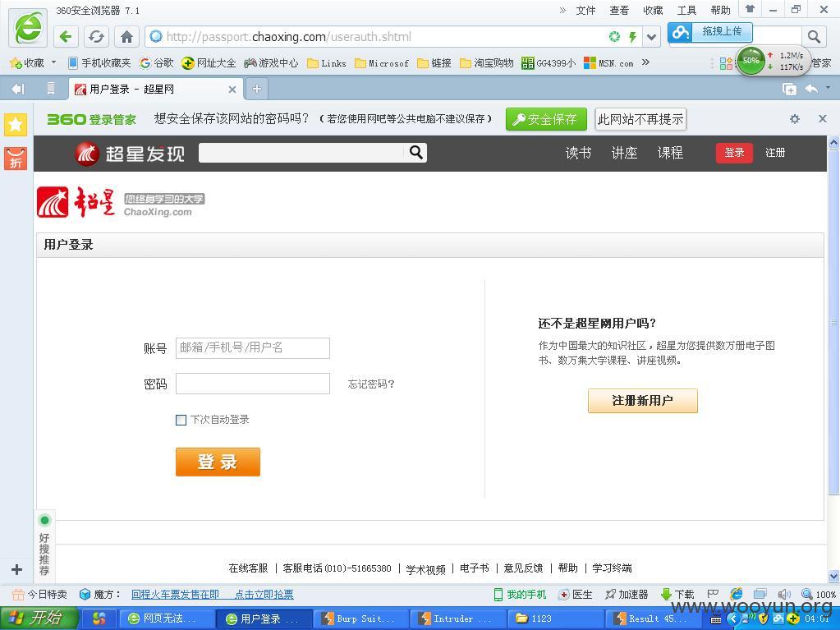Click the red 登录 header button

pos(734,153)
